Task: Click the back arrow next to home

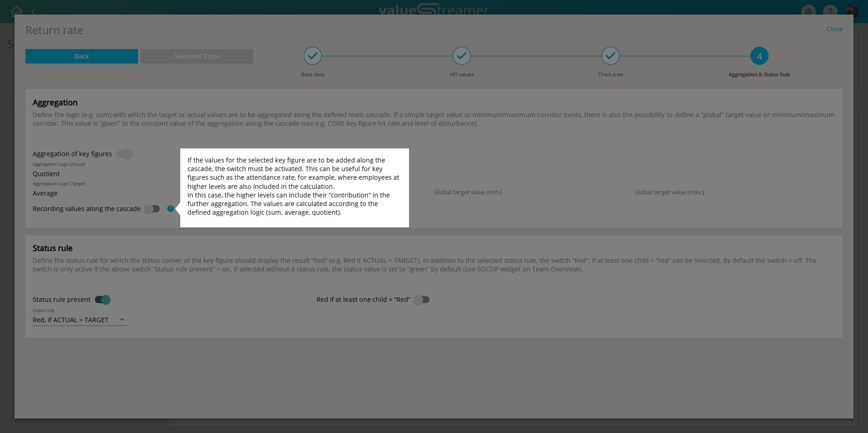Action: (34, 11)
